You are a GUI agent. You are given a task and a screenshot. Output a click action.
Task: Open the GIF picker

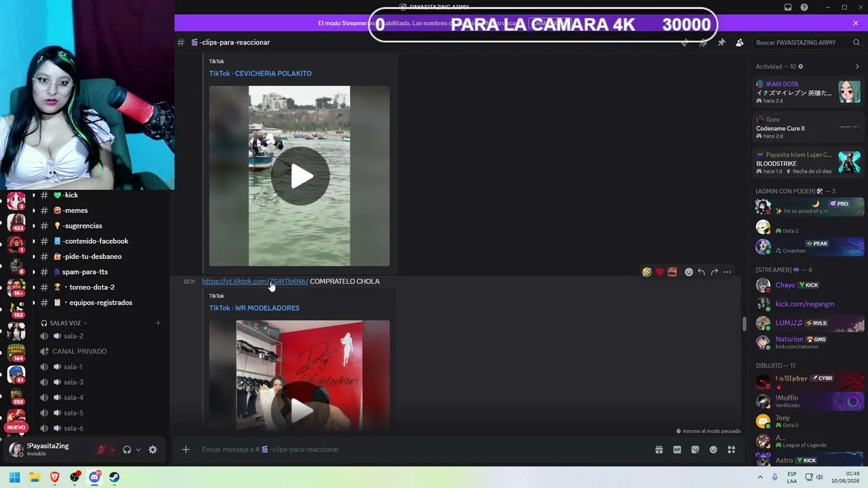[677, 449]
